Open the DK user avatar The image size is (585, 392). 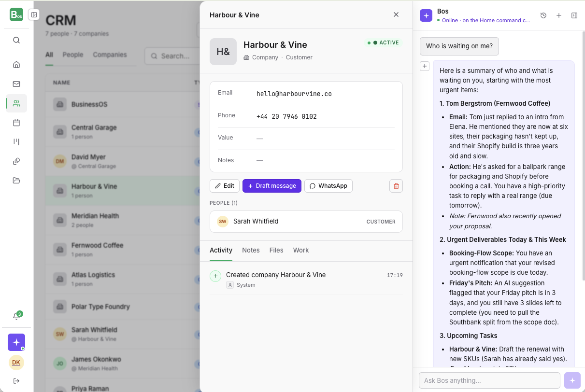point(16,363)
